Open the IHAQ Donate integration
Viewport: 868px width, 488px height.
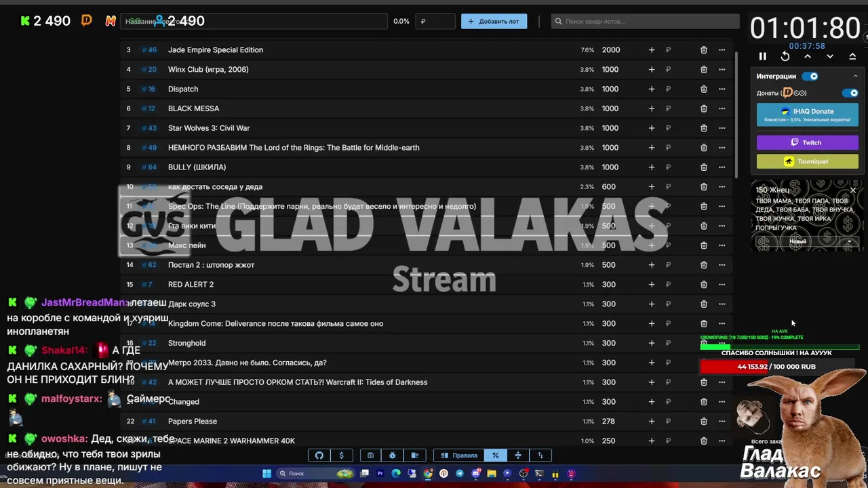coord(807,115)
